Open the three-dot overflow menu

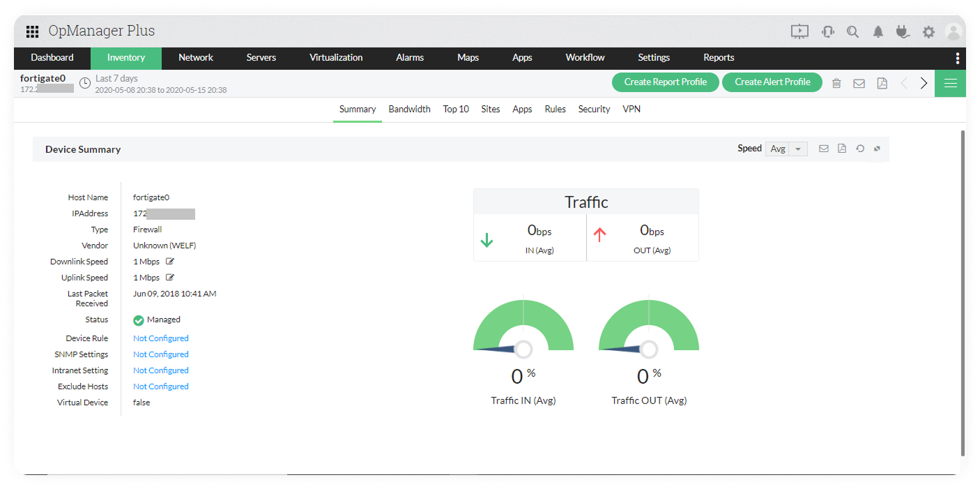pos(957,58)
